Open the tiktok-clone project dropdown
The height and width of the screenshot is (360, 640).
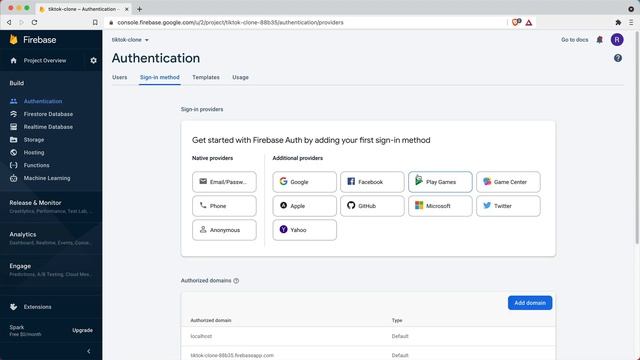pyautogui.click(x=130, y=40)
